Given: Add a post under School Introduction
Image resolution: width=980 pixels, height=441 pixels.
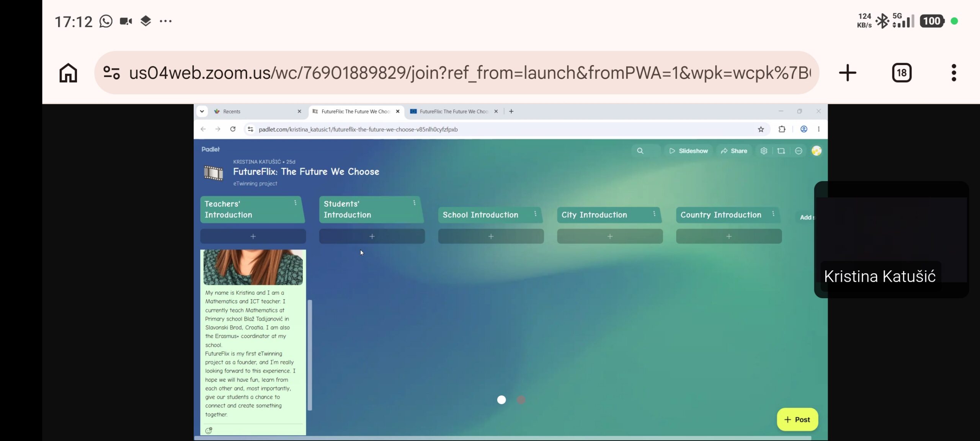Looking at the screenshot, I should [x=491, y=237].
